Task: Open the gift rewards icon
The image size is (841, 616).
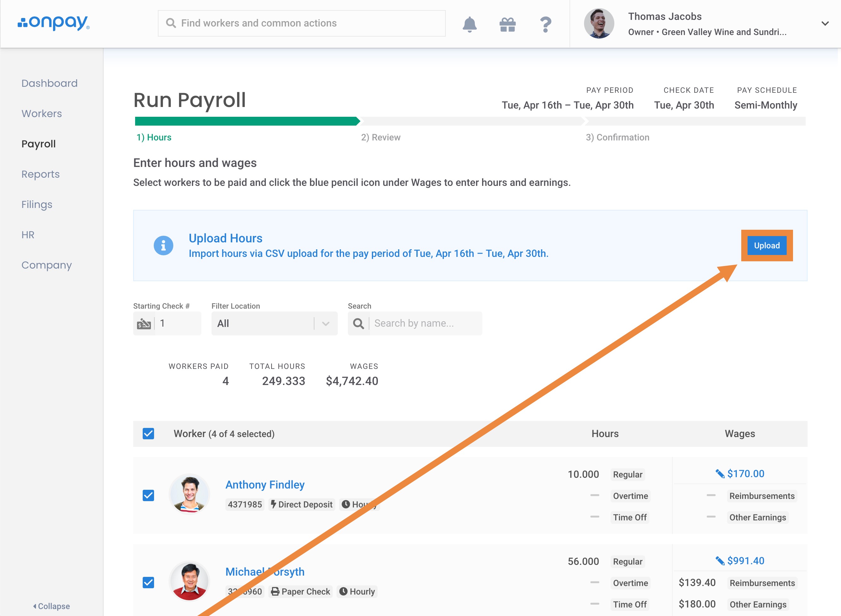Action: pos(507,25)
